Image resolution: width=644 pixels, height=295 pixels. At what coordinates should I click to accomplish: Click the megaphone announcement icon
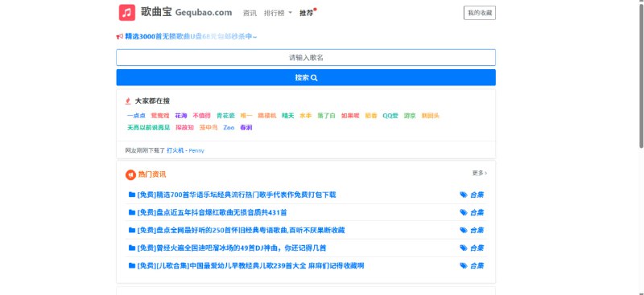pos(119,36)
